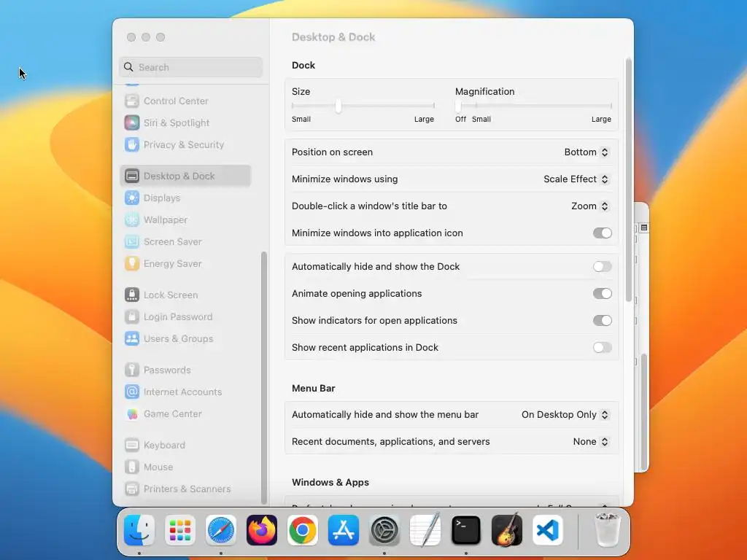Open Recent documents None dropdown
Screen dimensions: 747x560
click(591, 442)
